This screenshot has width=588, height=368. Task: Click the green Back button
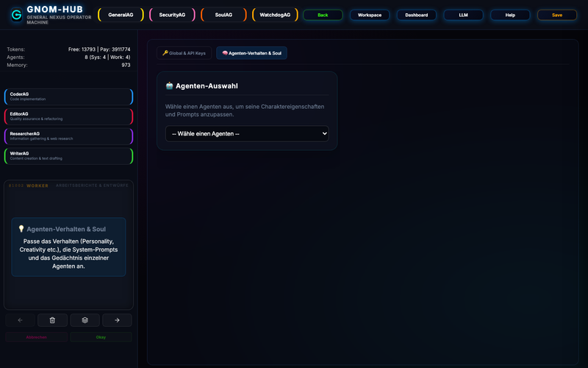click(x=323, y=15)
